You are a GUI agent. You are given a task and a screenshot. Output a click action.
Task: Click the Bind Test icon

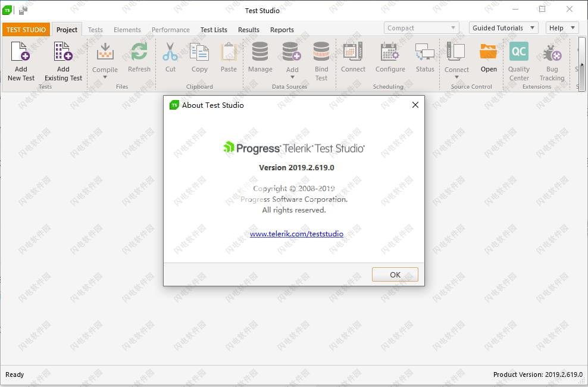[x=321, y=51]
